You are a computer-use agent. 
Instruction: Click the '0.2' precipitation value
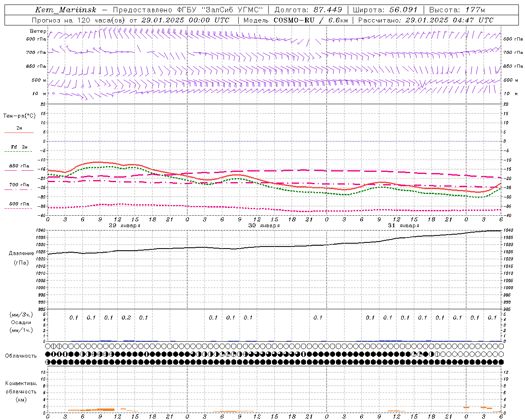[x=126, y=317]
